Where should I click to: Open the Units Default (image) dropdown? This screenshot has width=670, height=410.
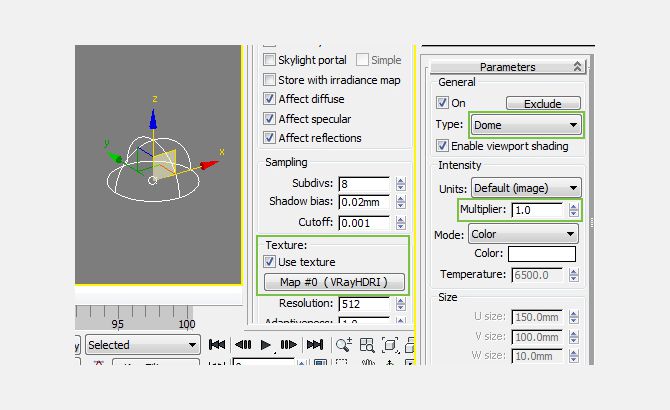point(526,188)
